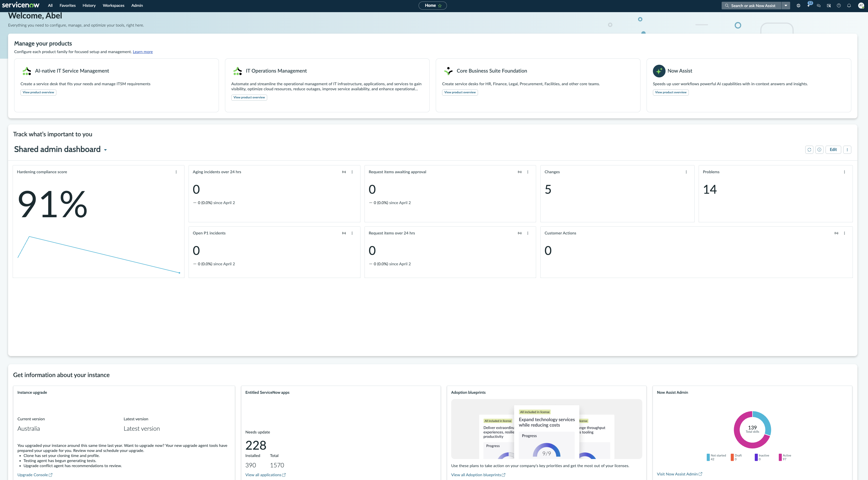
Task: Click the Core Business Suite Foundation title
Action: (492, 71)
